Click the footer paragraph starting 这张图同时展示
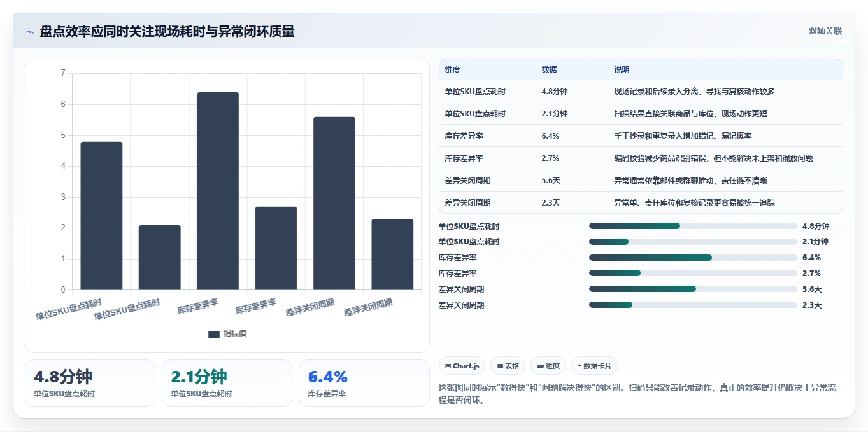The width and height of the screenshot is (868, 432). 637,394
